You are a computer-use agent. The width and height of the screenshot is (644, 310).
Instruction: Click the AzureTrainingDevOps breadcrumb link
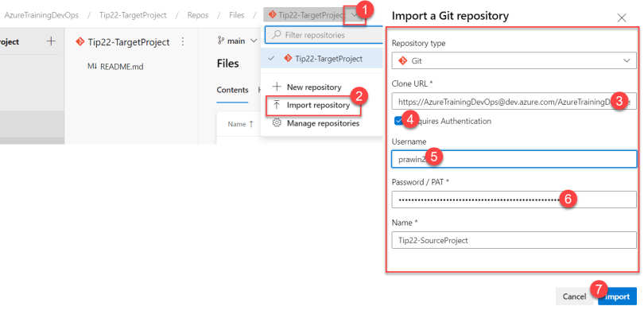[x=41, y=15]
